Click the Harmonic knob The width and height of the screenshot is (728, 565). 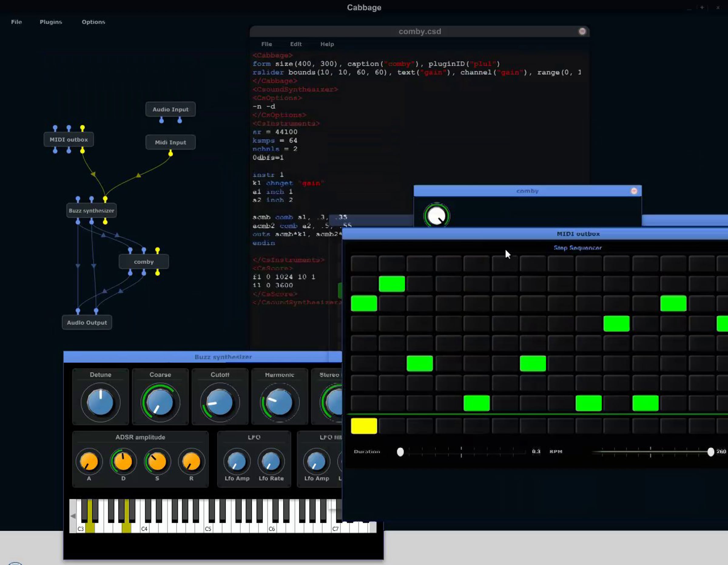pos(279,403)
